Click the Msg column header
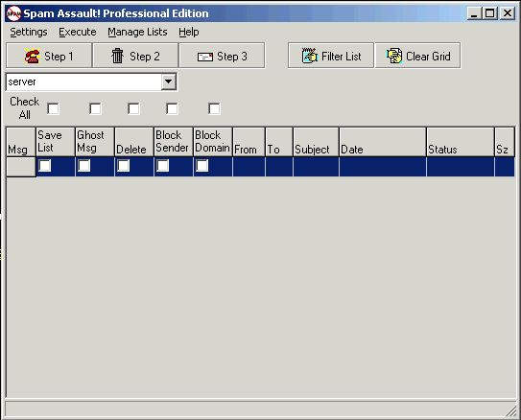The width and height of the screenshot is (521, 420). pos(20,142)
